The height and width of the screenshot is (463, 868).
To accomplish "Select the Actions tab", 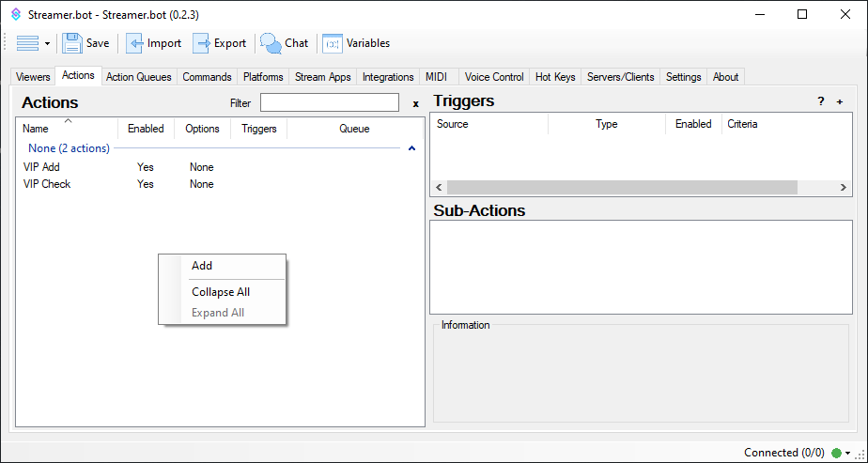I will (78, 75).
